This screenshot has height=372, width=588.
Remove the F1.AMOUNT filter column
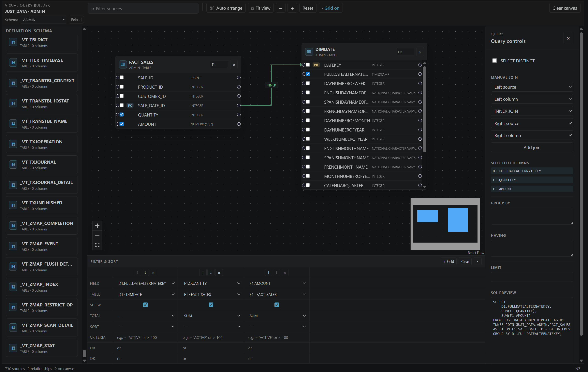(x=285, y=272)
